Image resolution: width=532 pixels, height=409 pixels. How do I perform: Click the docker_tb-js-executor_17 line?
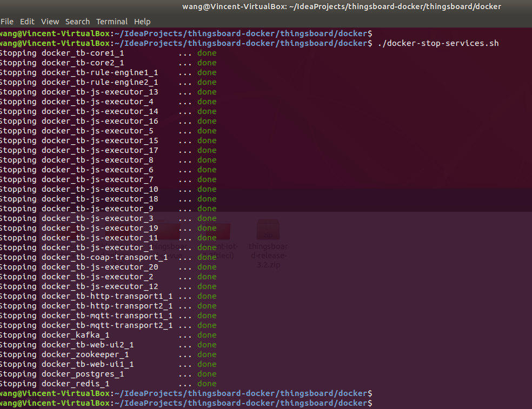[108, 150]
